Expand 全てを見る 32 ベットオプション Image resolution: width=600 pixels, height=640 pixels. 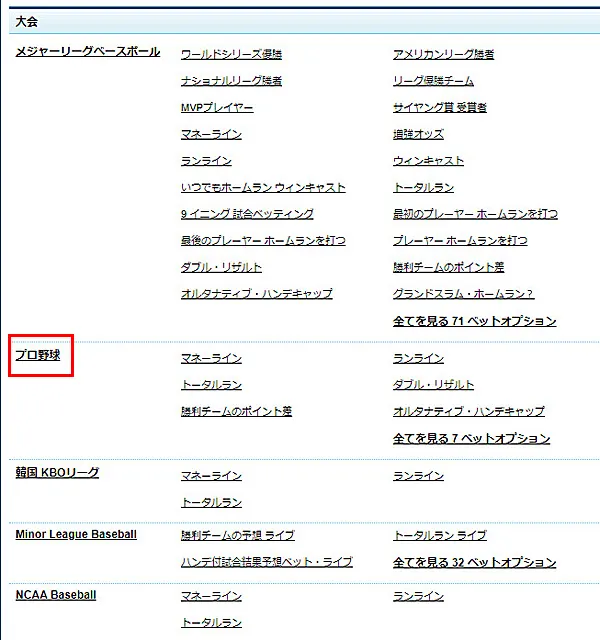point(474,563)
